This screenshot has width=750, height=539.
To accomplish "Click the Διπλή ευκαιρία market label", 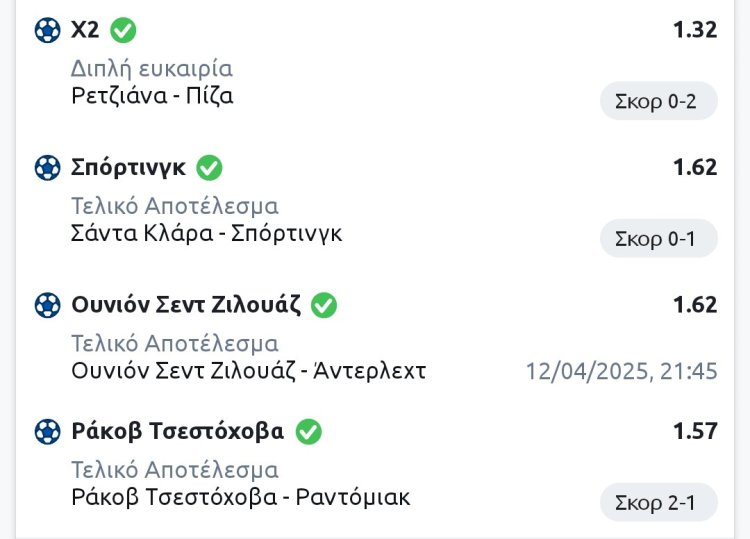I will [152, 69].
